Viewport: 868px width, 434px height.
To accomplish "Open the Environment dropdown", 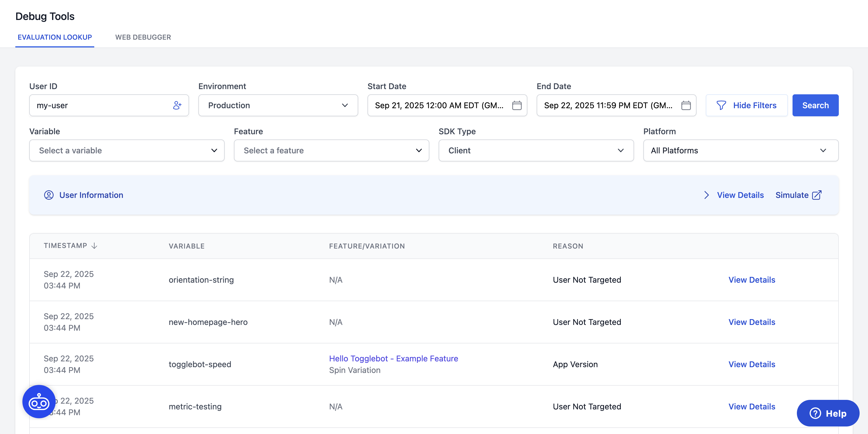I will pos(278,105).
